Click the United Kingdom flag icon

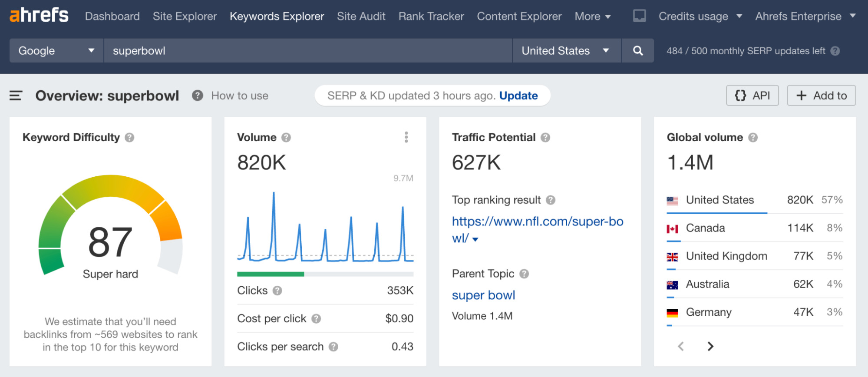click(x=673, y=257)
